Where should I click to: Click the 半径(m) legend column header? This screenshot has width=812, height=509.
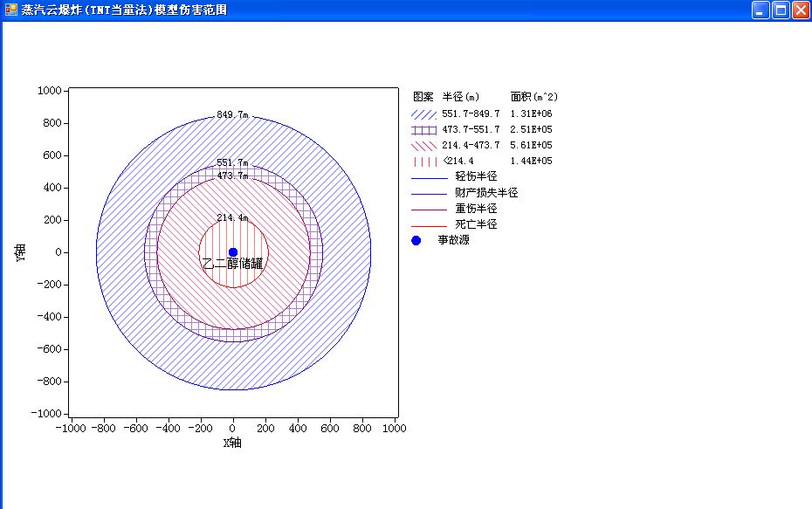(461, 97)
